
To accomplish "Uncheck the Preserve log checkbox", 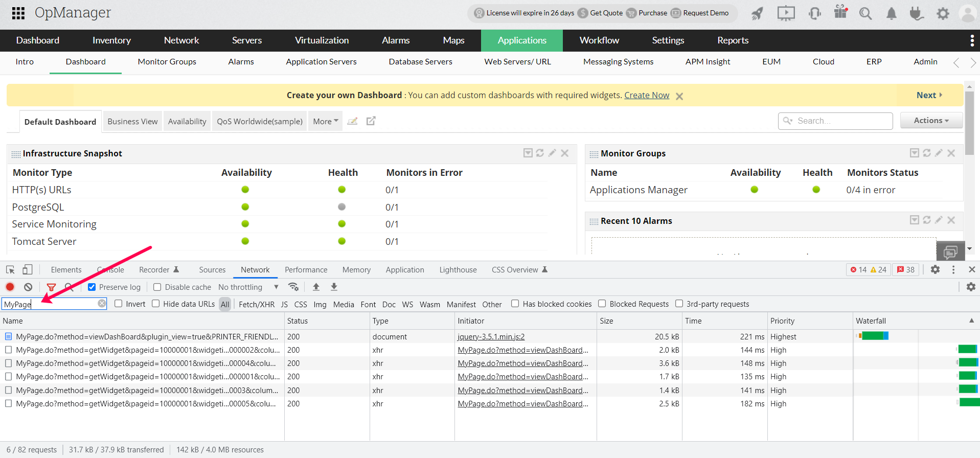I will (x=92, y=287).
